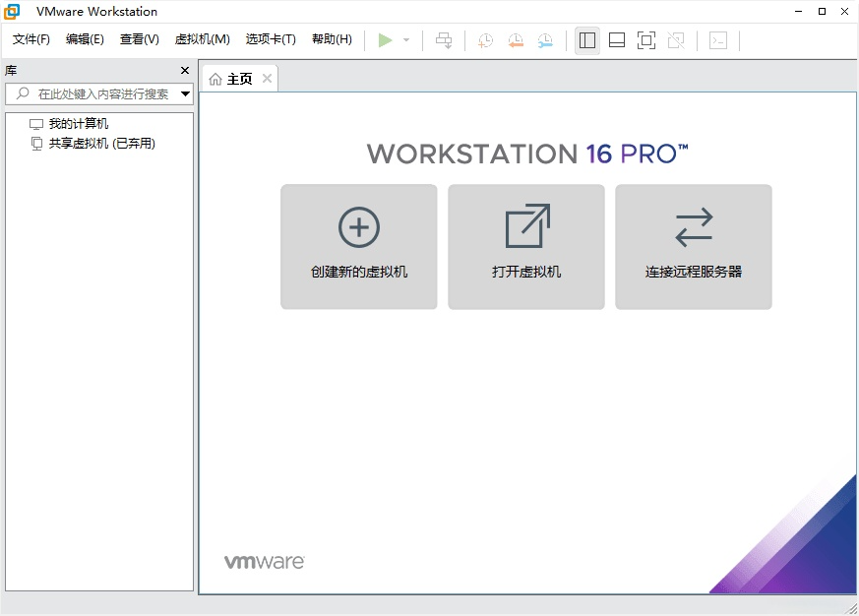Click the console view terminal icon
The width and height of the screenshot is (859, 616).
click(719, 40)
